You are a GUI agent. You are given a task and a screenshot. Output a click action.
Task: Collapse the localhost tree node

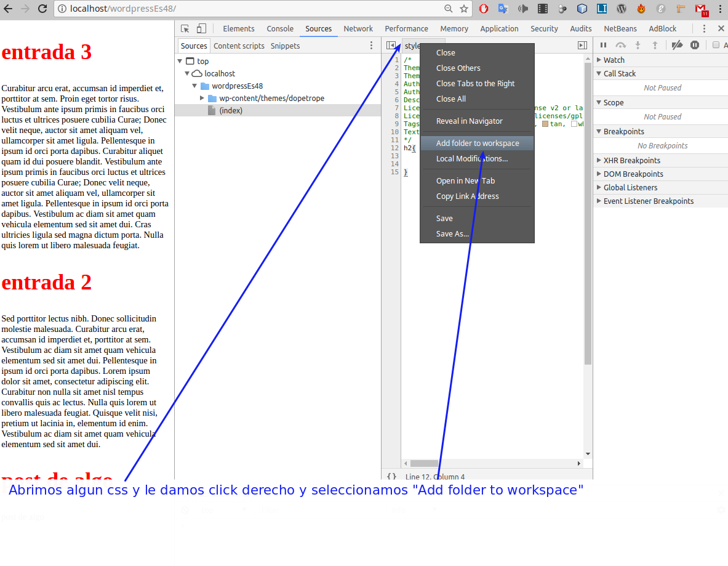click(x=187, y=73)
